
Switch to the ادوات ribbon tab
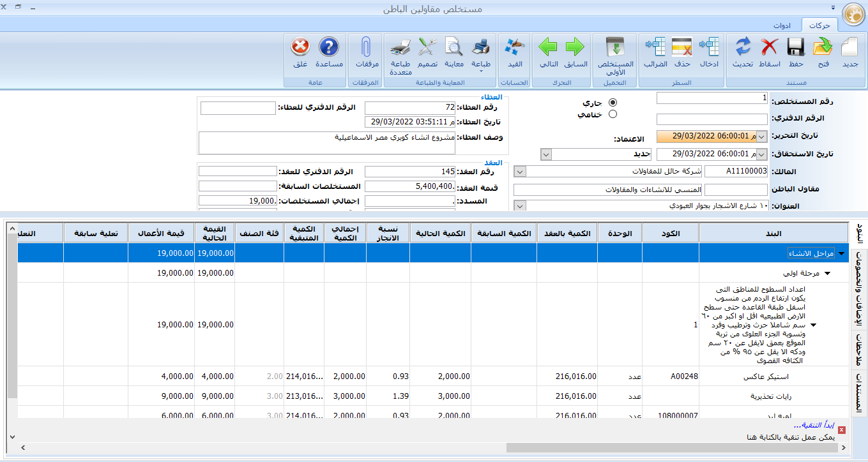tap(782, 26)
